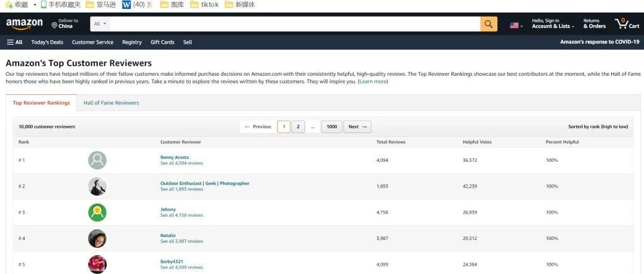Open Ronny Acosta's reviewer profile
This screenshot has height=274, width=644.
pos(175,157)
